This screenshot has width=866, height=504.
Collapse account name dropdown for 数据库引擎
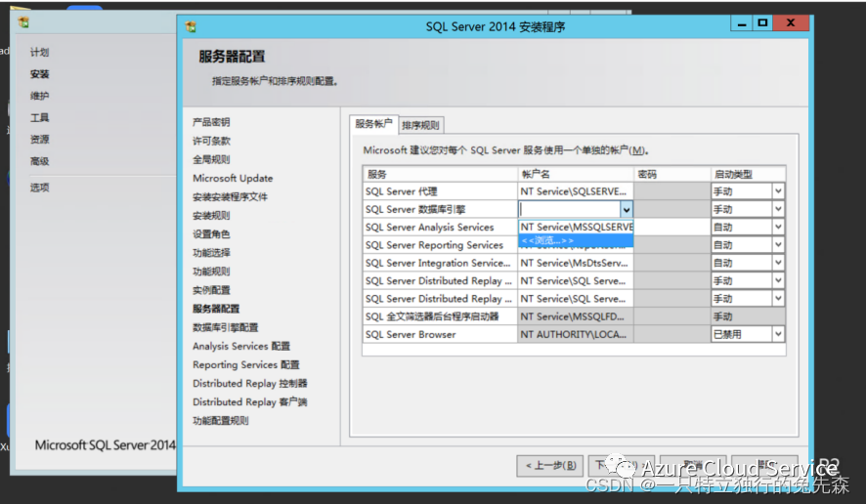click(627, 210)
